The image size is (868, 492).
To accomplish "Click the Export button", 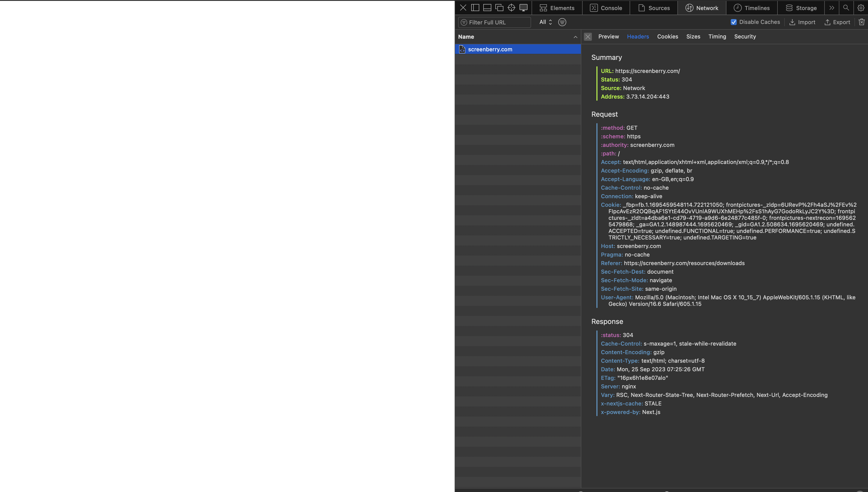I will click(x=837, y=22).
